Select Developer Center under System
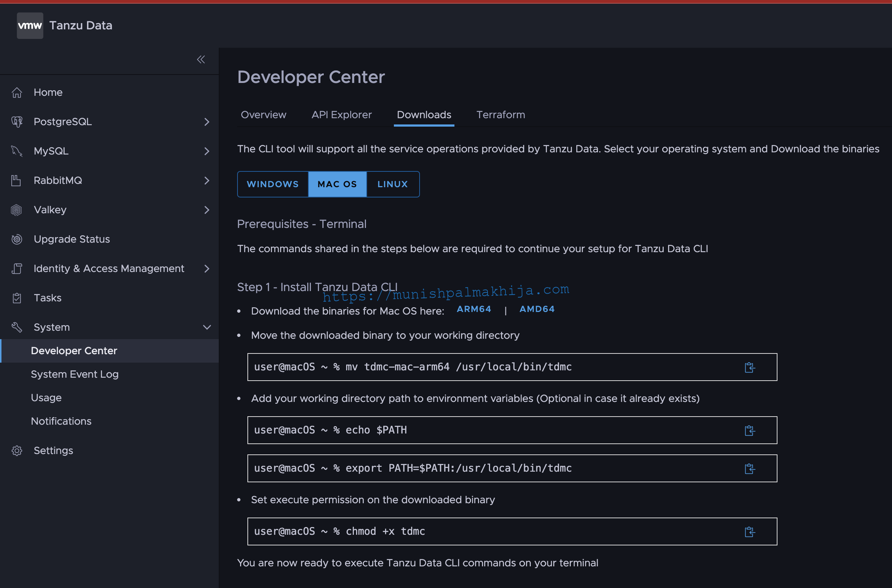 pos(109,351)
